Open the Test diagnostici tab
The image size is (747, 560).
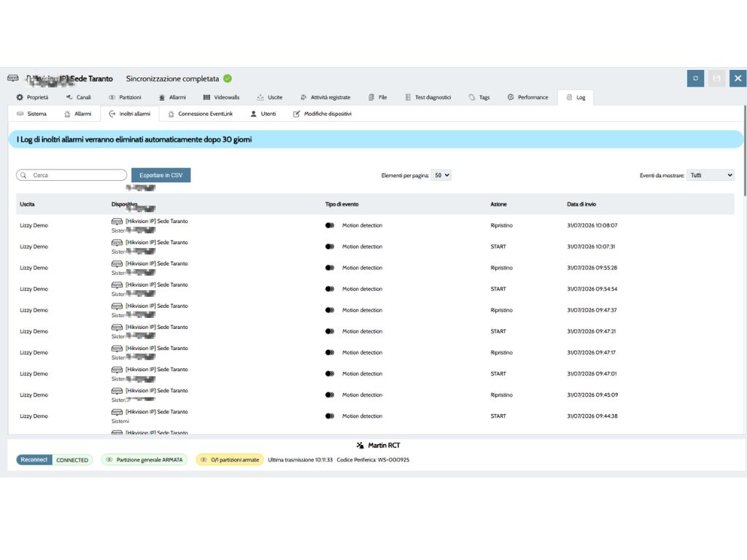click(427, 97)
